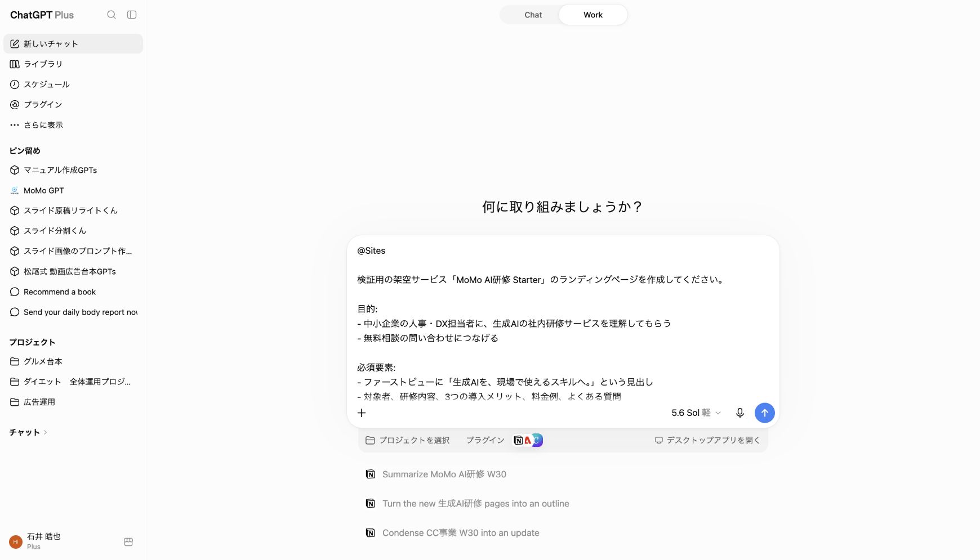
Task: Click inside the prompt text area with @Sites
Action: coord(563,323)
